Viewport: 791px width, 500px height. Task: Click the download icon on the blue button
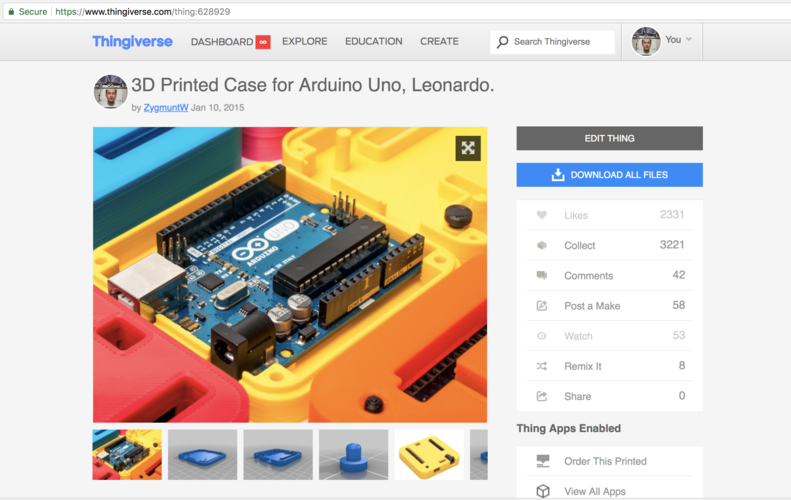coord(557,175)
